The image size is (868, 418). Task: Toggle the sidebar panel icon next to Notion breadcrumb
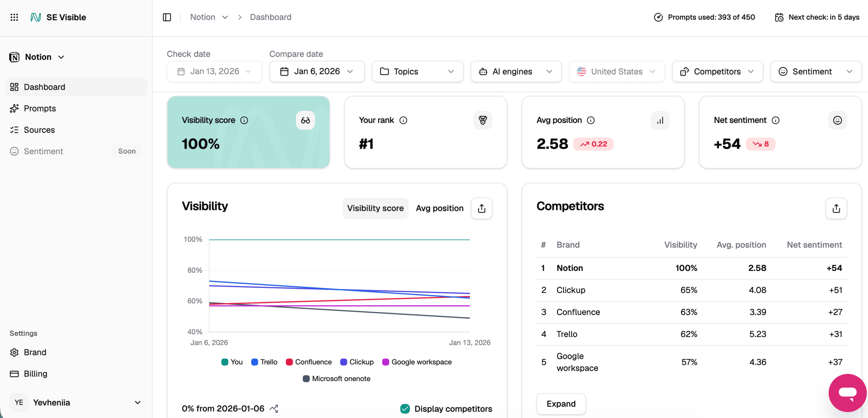point(167,17)
